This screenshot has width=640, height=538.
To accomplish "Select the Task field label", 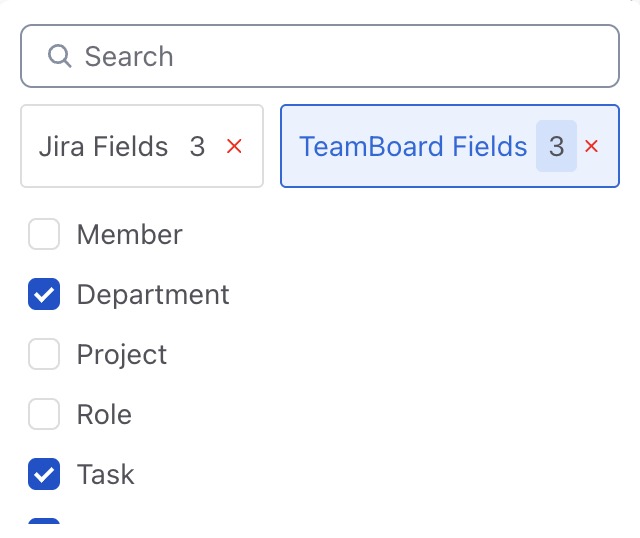I will pos(105,475).
